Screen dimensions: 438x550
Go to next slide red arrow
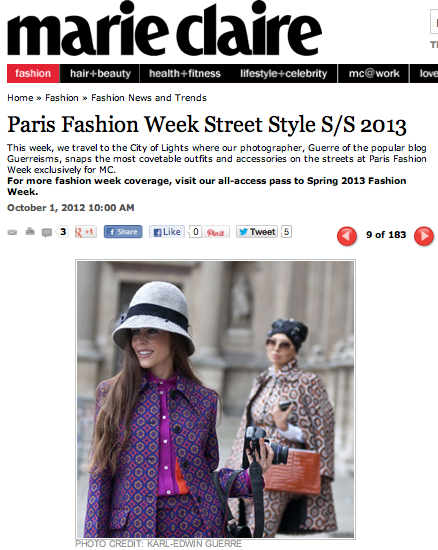(x=424, y=236)
